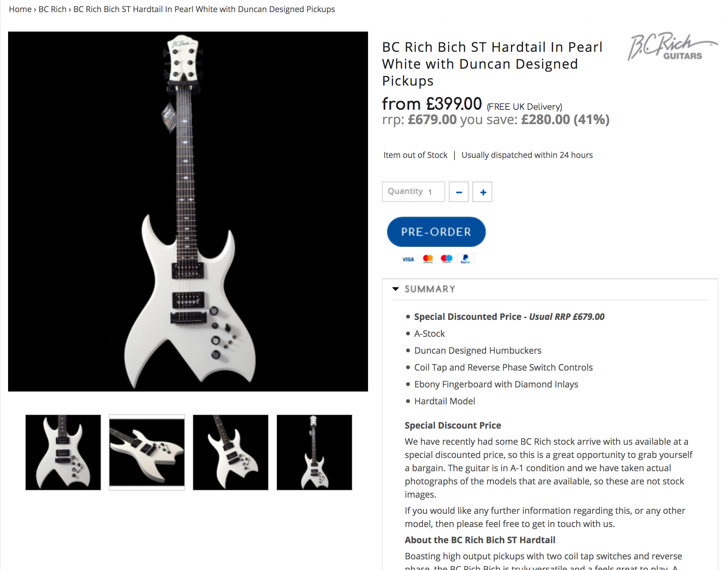Select the first guitar body close-up thumbnail
The width and height of the screenshot is (728, 570).
coord(63,452)
